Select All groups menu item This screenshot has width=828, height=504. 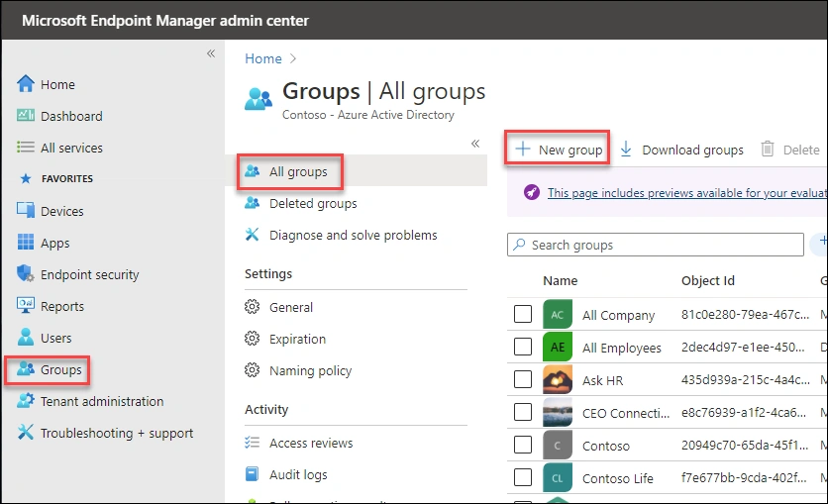tap(298, 171)
